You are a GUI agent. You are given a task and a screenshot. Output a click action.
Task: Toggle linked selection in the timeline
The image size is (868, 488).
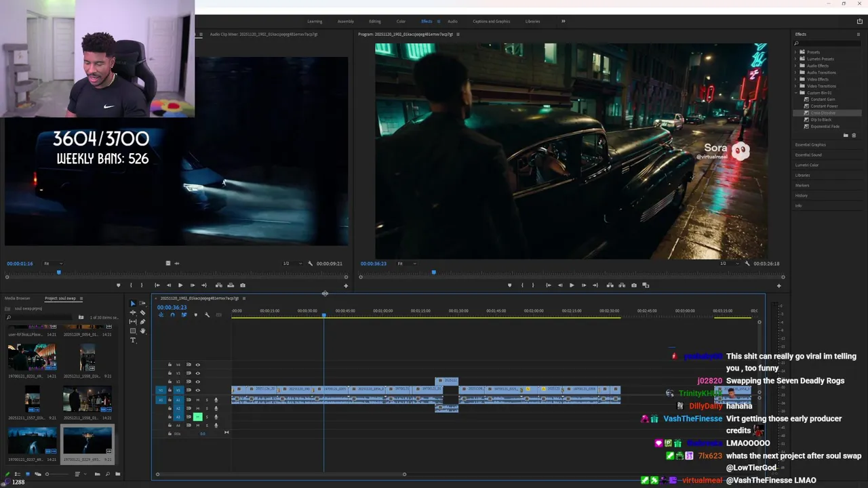tap(184, 314)
